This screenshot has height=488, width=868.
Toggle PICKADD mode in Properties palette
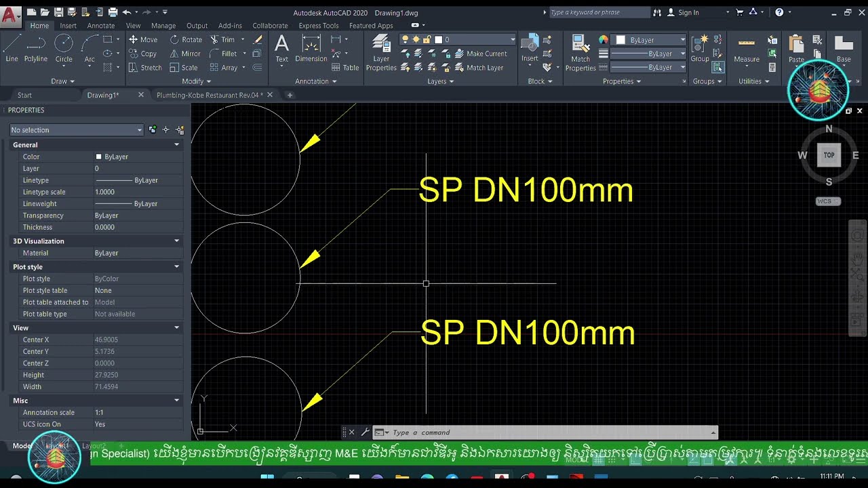pyautogui.click(x=153, y=129)
